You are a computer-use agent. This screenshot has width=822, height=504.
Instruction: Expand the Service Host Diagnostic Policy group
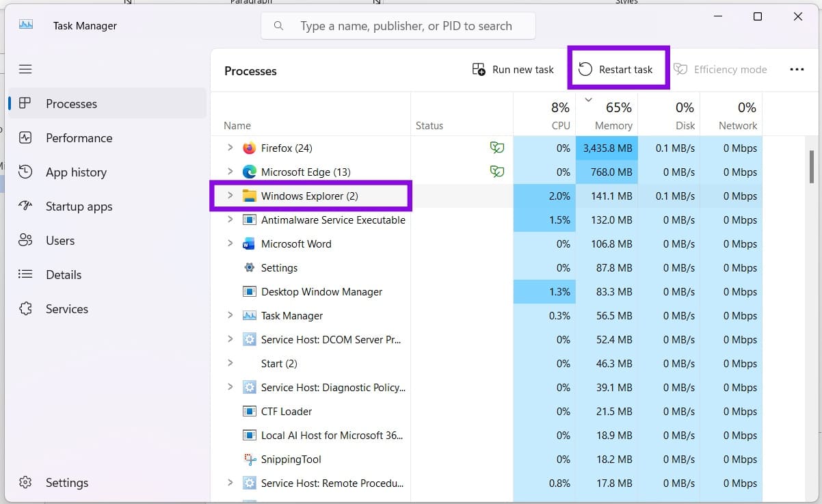[x=230, y=387]
